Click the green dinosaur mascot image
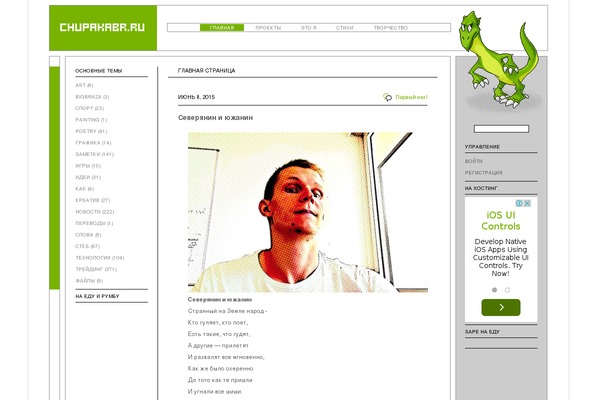Viewport: 600px width, 400px height. click(499, 59)
